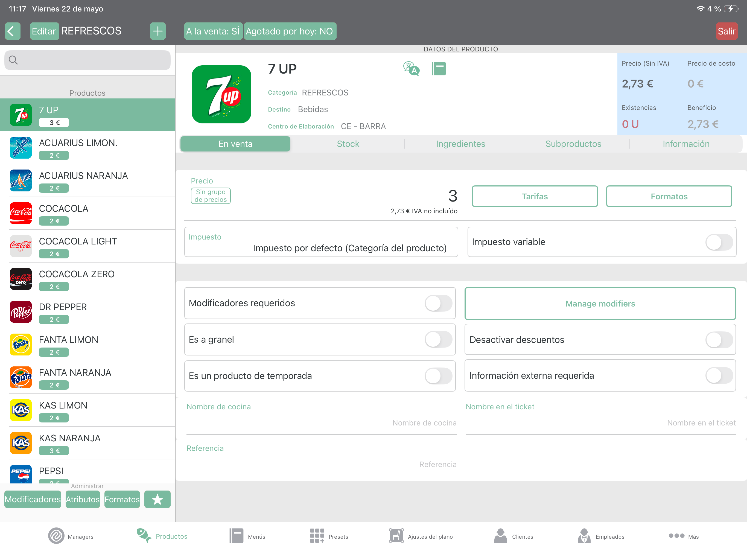747x560 pixels.
Task: Open Productos in the bottom bar
Action: point(162,536)
